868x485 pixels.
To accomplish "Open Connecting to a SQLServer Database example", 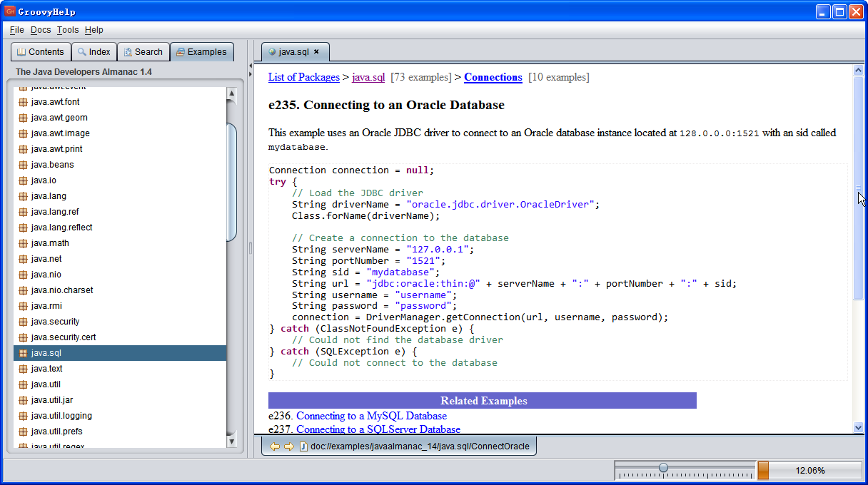I will coord(378,429).
